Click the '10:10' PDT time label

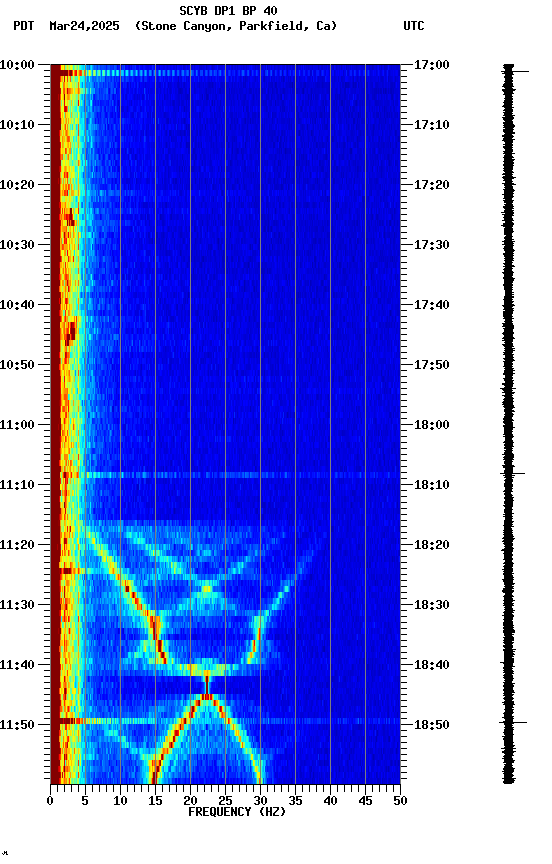pos(17,125)
